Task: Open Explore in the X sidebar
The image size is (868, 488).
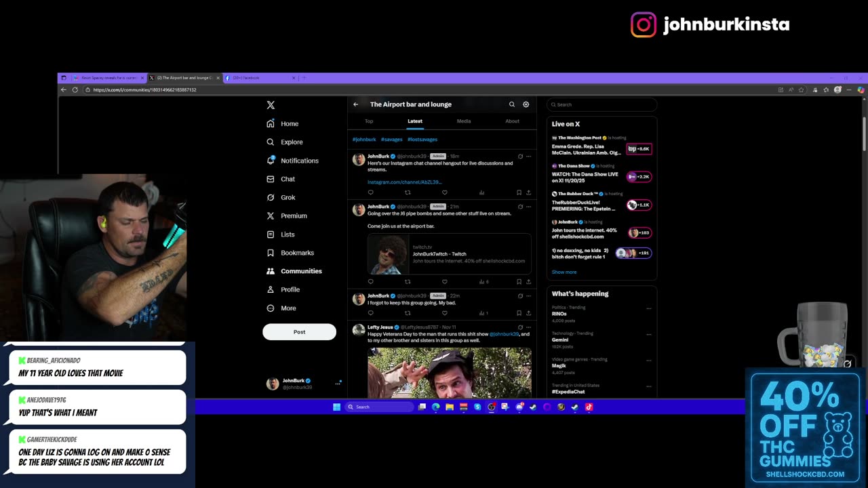Action: 285,142
